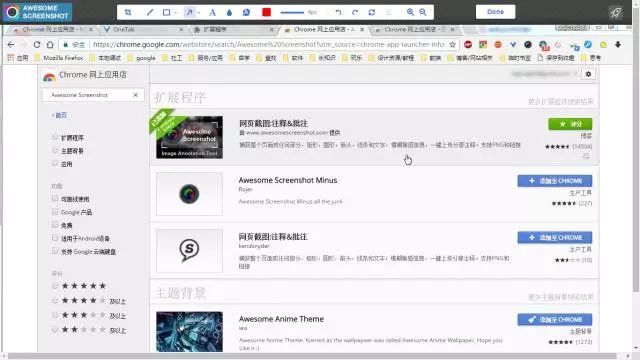This screenshot has width=640, height=360.
Task: Select the text 'A' tool
Action: point(212,12)
